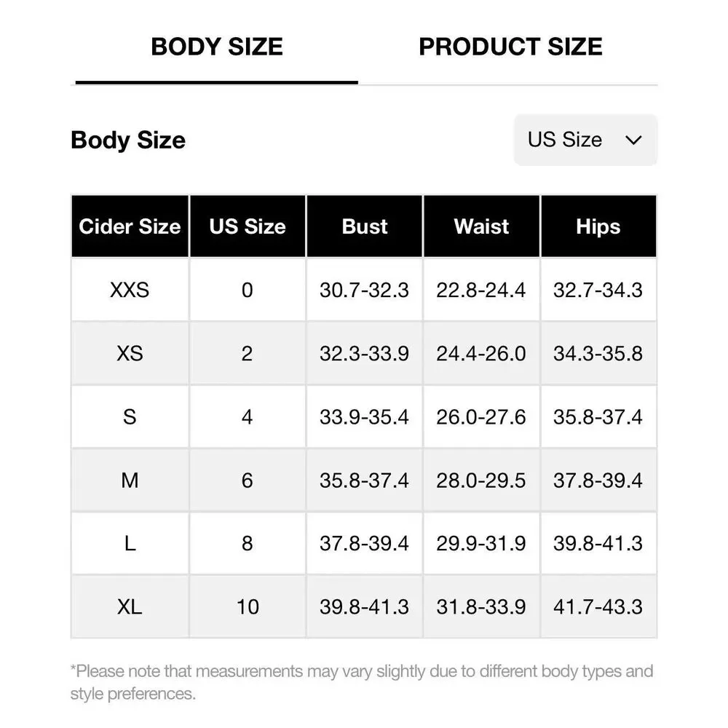
Task: Select the M size cell
Action: [130, 480]
